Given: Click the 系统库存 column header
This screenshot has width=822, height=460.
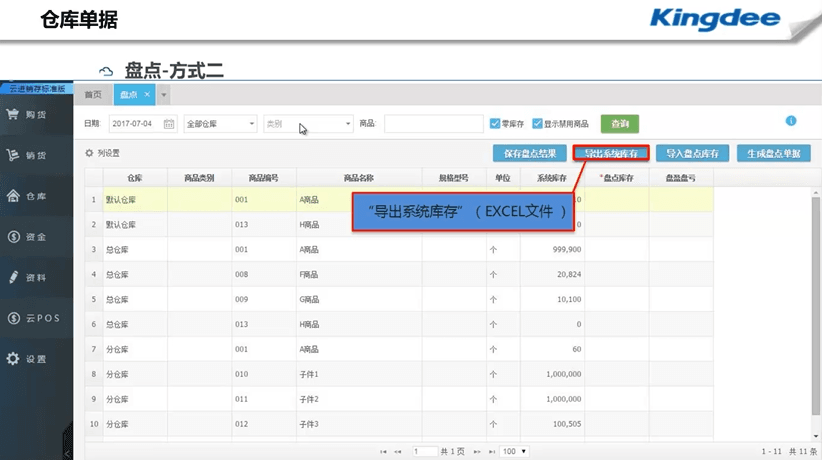Looking at the screenshot, I should point(552,178).
